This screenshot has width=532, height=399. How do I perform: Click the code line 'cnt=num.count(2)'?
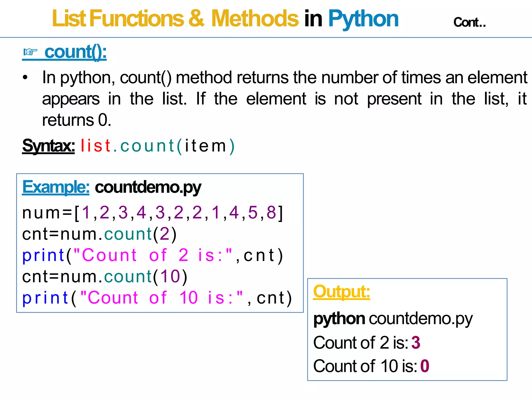click(x=99, y=234)
